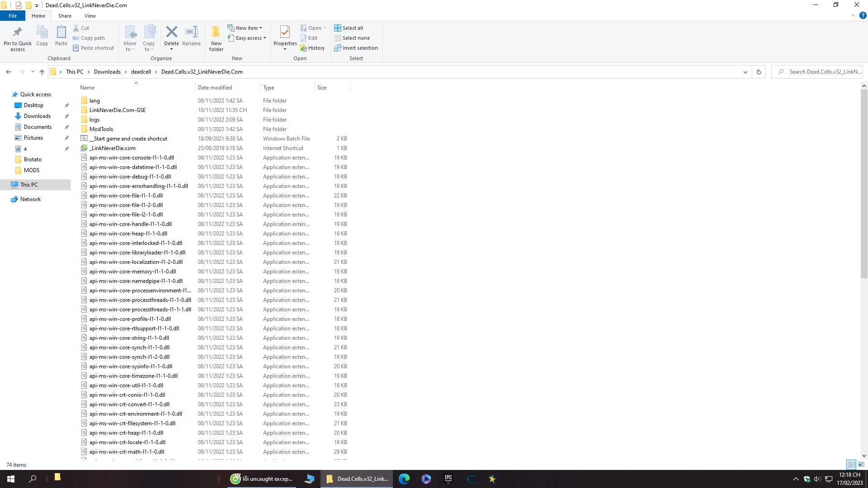
Task: Open the Brotato folder in sidebar
Action: coord(33,160)
